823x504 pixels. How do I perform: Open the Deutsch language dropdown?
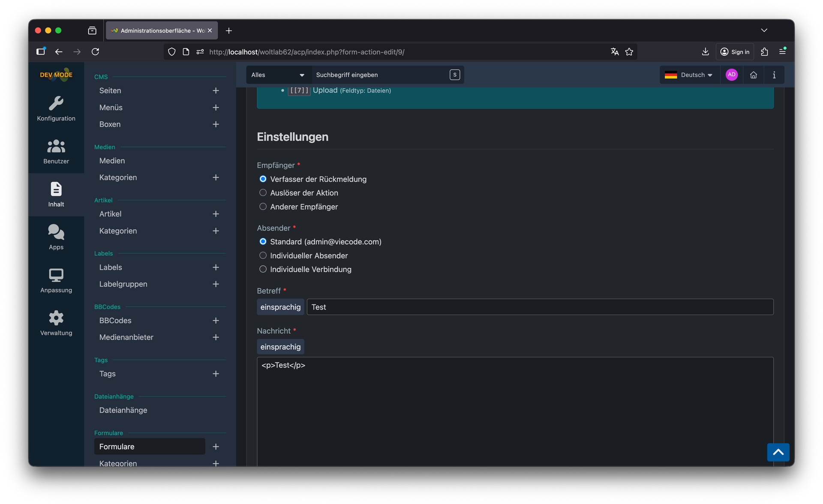pyautogui.click(x=688, y=75)
